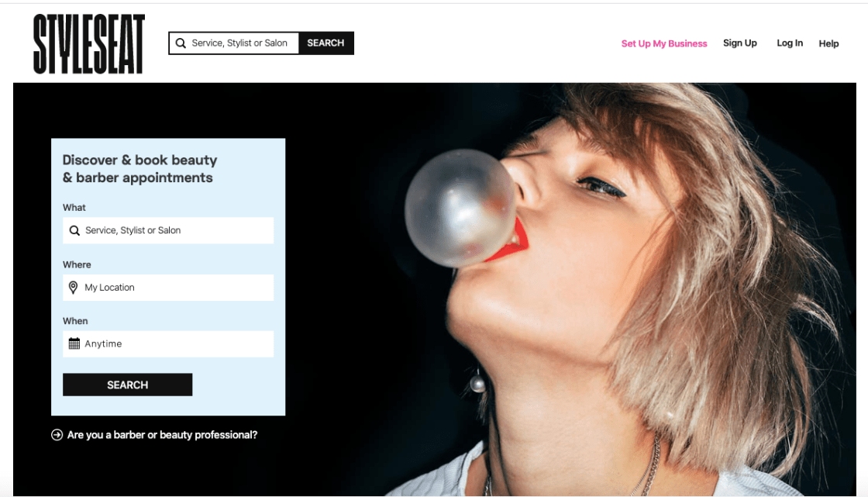Focus the header search input
The height and width of the screenshot is (497, 868).
tap(234, 43)
